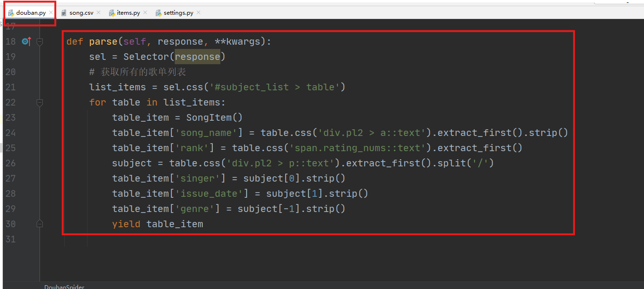
Task: Click the DoubanSpider breadcrumb at the bottom
Action: [x=64, y=286]
